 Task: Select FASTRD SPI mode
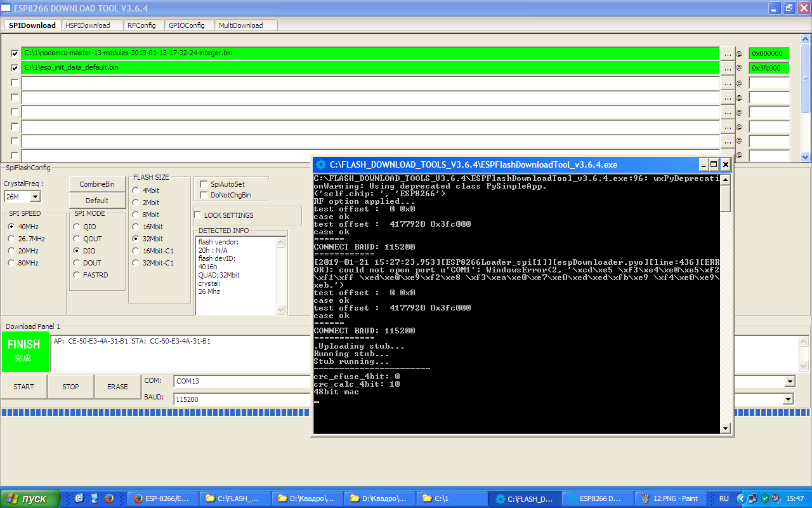click(x=77, y=275)
